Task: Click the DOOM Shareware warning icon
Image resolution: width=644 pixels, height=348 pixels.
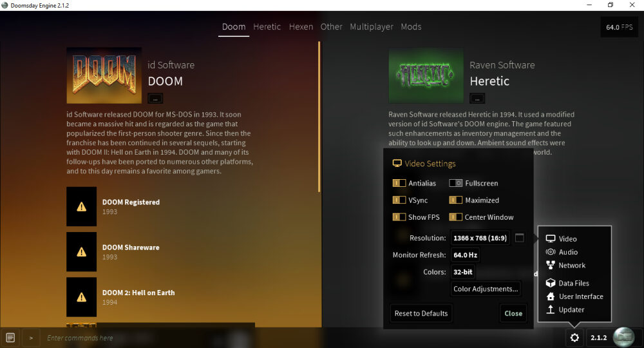Action: pyautogui.click(x=81, y=251)
